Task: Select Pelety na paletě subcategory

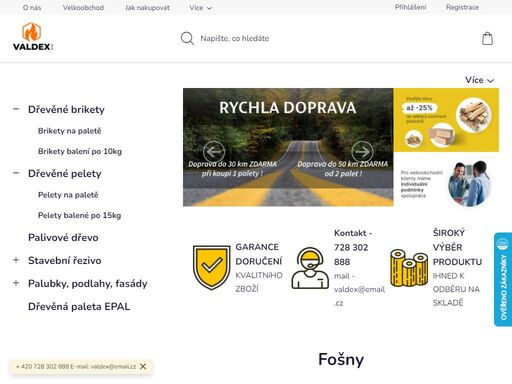Action: click(x=68, y=195)
